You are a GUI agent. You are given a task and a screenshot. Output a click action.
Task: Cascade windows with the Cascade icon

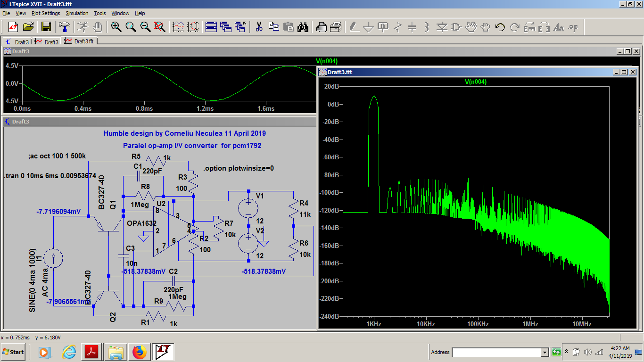pyautogui.click(x=225, y=27)
